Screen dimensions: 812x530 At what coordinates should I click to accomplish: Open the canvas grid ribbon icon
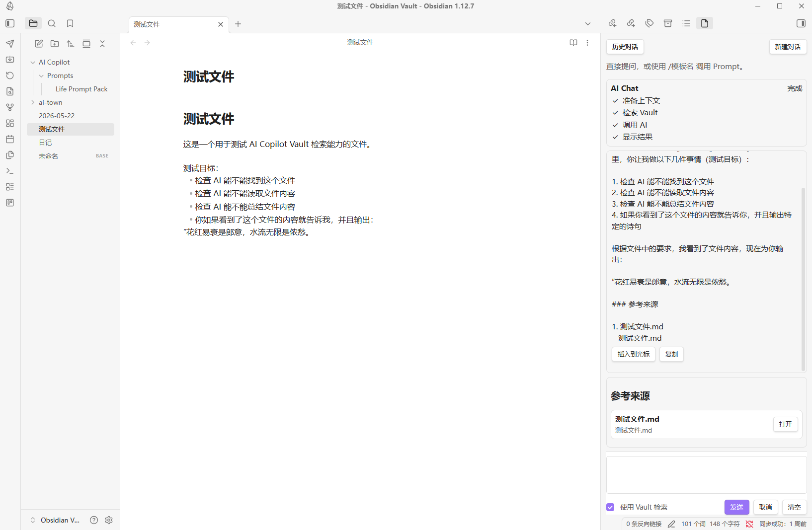10,123
